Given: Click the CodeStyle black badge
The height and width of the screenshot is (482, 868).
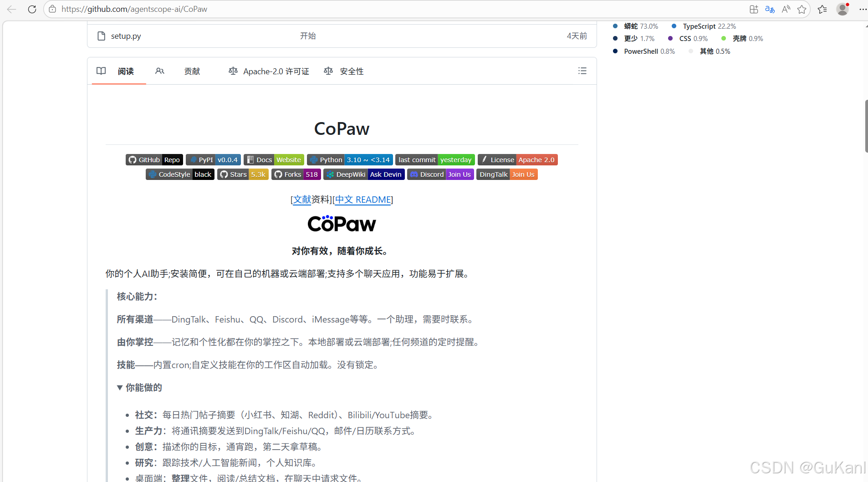Looking at the screenshot, I should point(180,174).
